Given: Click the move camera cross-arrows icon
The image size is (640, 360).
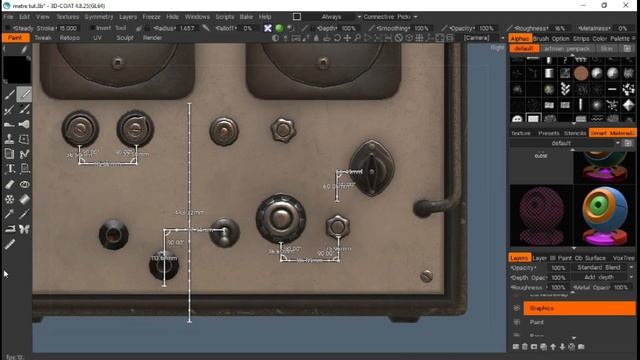Looking at the screenshot, I should tap(347, 38).
